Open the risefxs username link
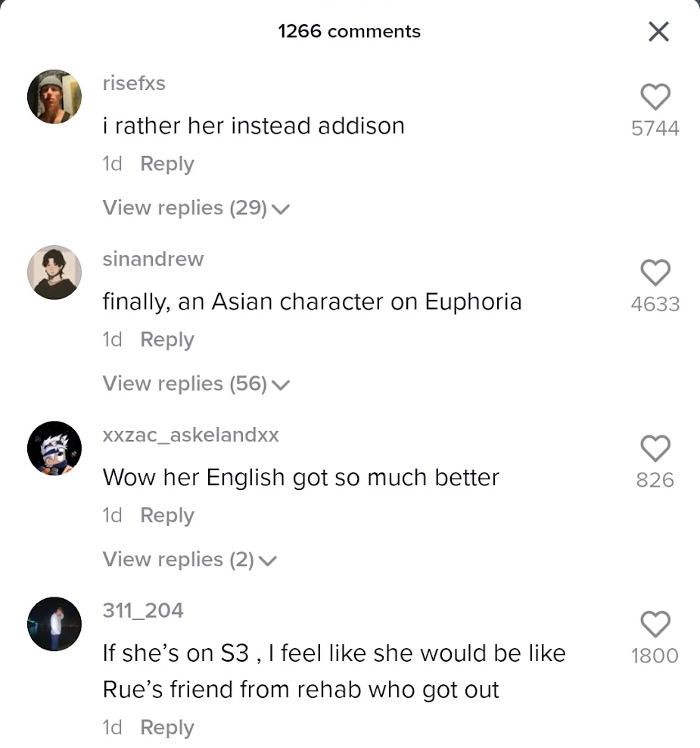 click(x=134, y=83)
